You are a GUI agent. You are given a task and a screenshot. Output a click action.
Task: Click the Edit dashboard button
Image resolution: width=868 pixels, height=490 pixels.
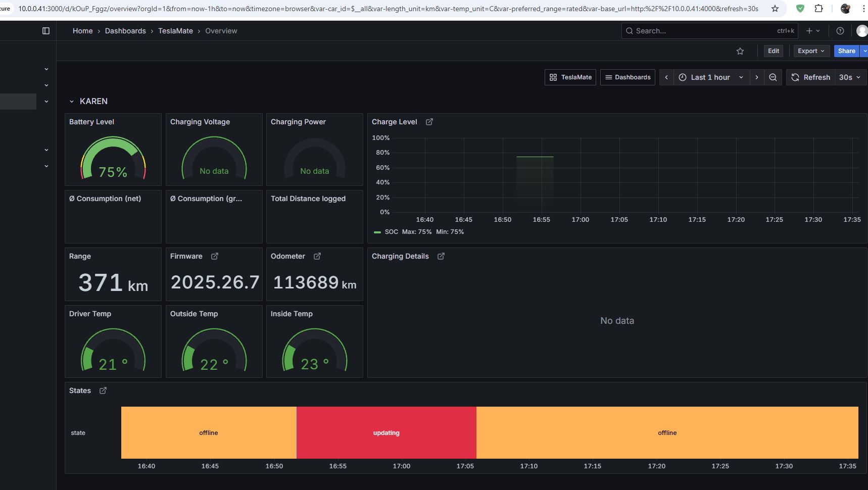774,51
